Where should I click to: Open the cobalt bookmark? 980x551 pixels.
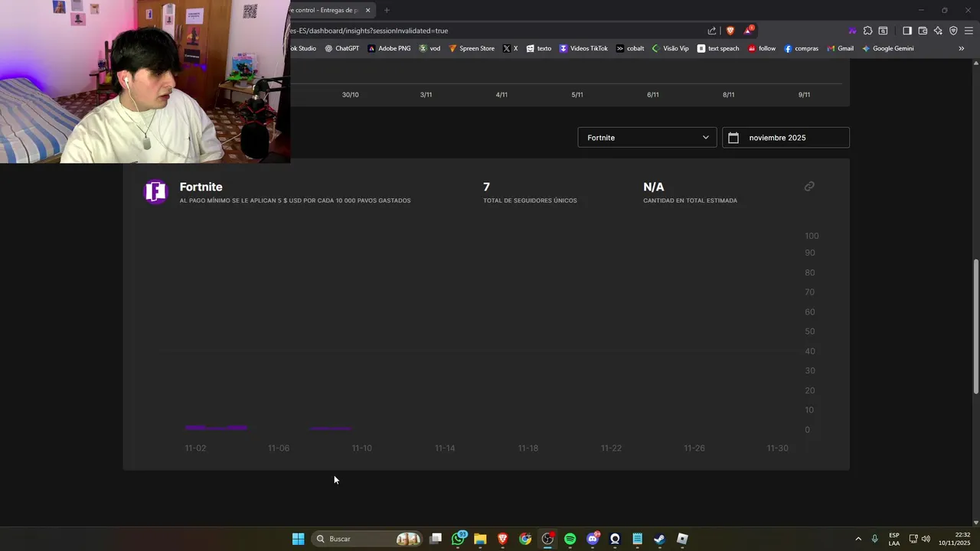[630, 48]
